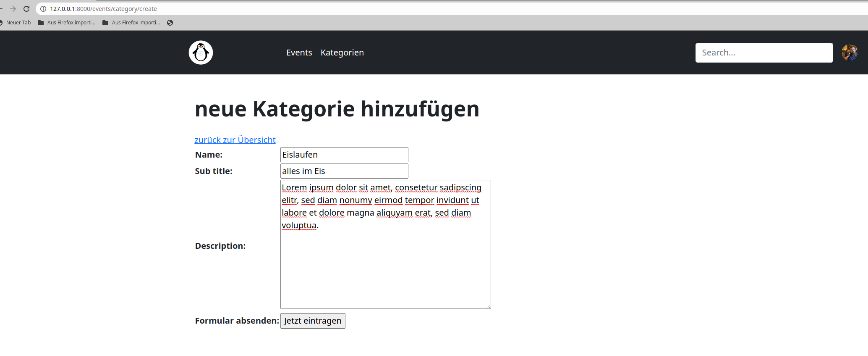The image size is (868, 356).
Task: Open the first Aus Firefox importiert bookmark folder
Action: (67, 23)
